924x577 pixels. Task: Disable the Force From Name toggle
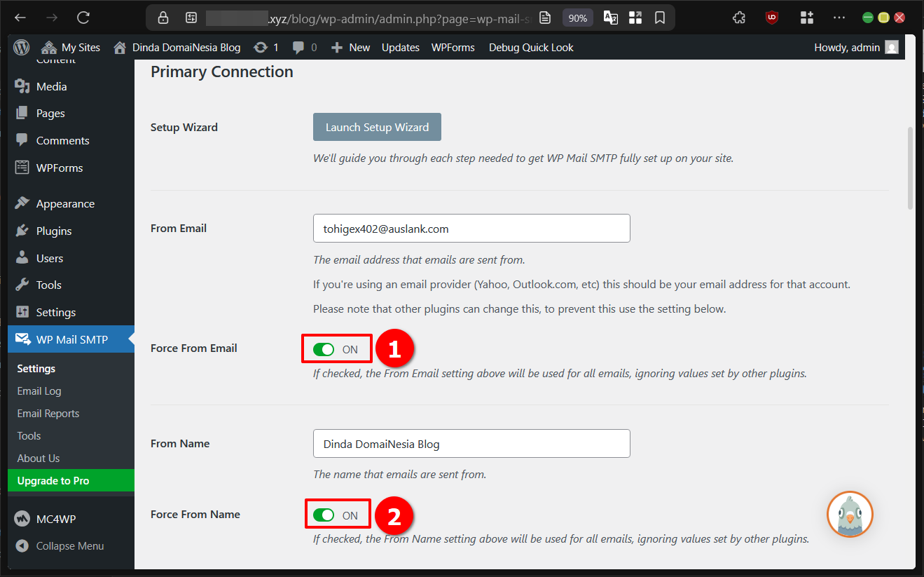pyautogui.click(x=324, y=514)
